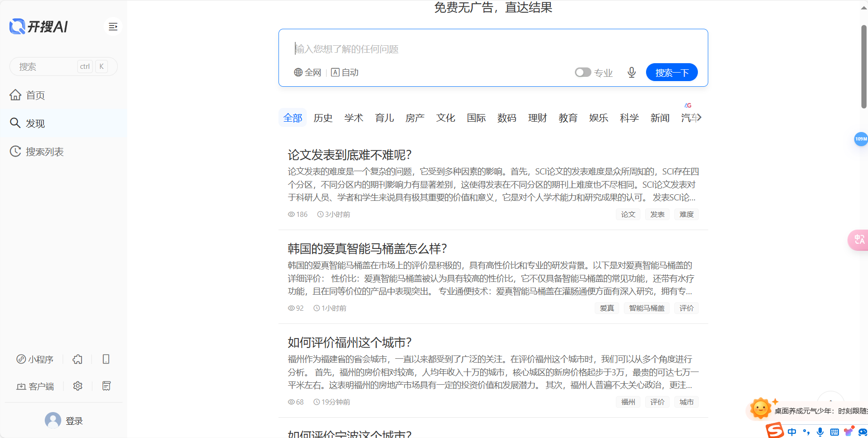Switch to the 科学 category tab
This screenshot has height=438, width=868.
(x=629, y=118)
